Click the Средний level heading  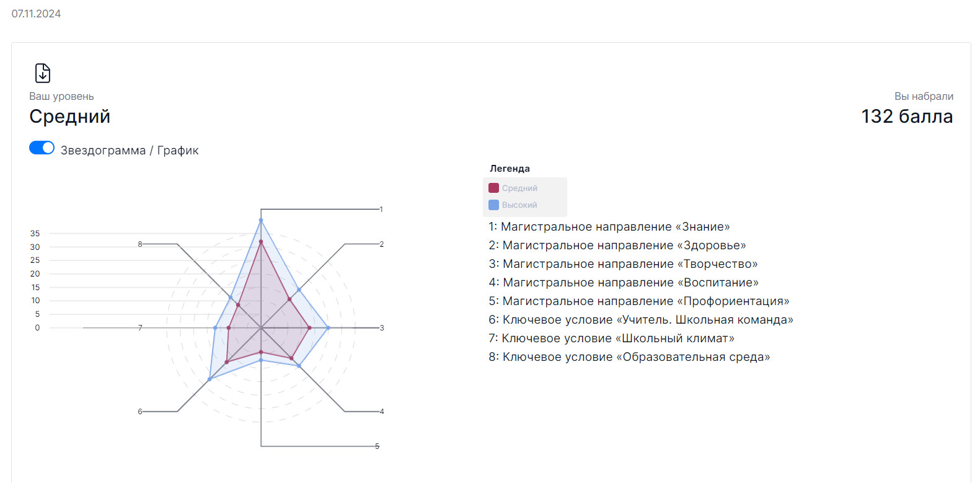point(69,117)
